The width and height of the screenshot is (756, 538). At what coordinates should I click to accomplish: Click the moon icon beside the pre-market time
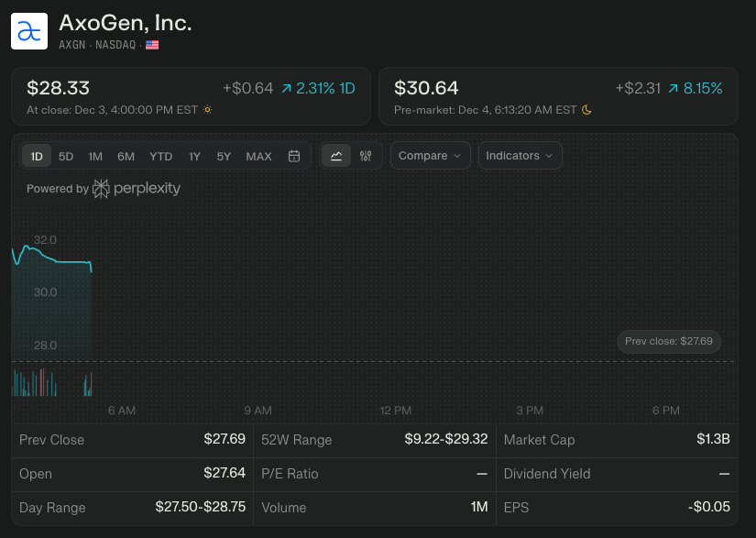click(x=586, y=110)
